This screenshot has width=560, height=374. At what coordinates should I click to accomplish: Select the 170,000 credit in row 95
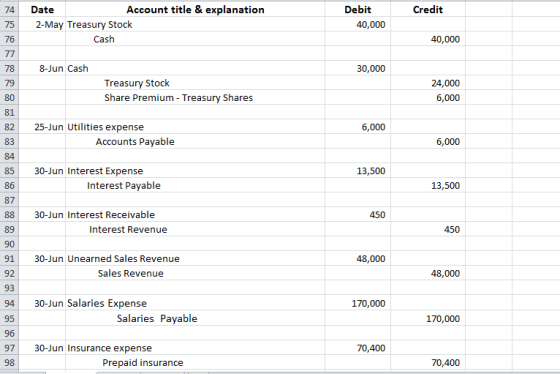(428, 318)
